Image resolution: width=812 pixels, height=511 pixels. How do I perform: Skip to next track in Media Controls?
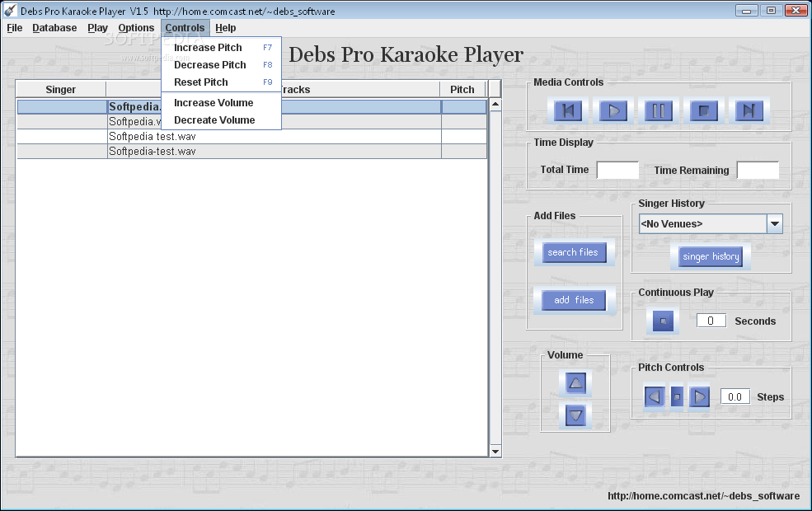pos(749,110)
